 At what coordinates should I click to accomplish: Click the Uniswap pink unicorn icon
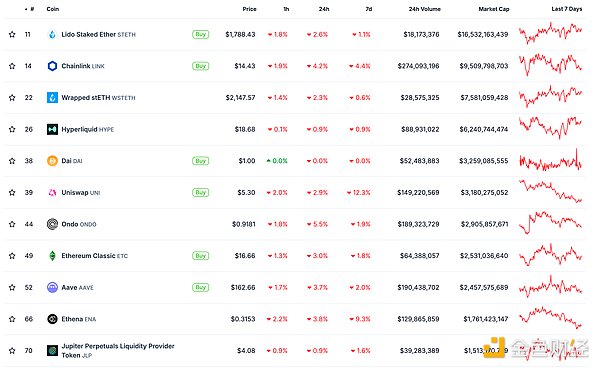52,193
